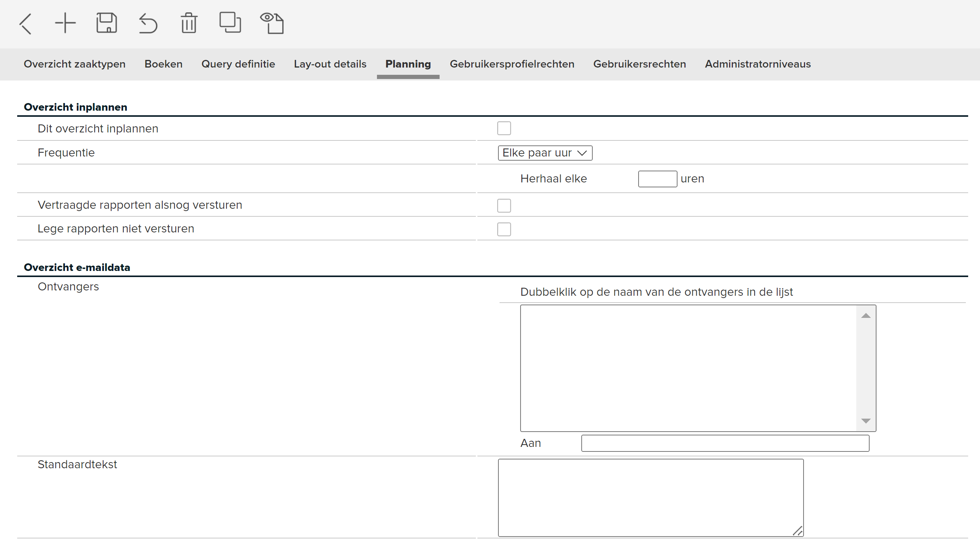This screenshot has height=548, width=980.
Task: Click the Aan label
Action: coord(530,443)
